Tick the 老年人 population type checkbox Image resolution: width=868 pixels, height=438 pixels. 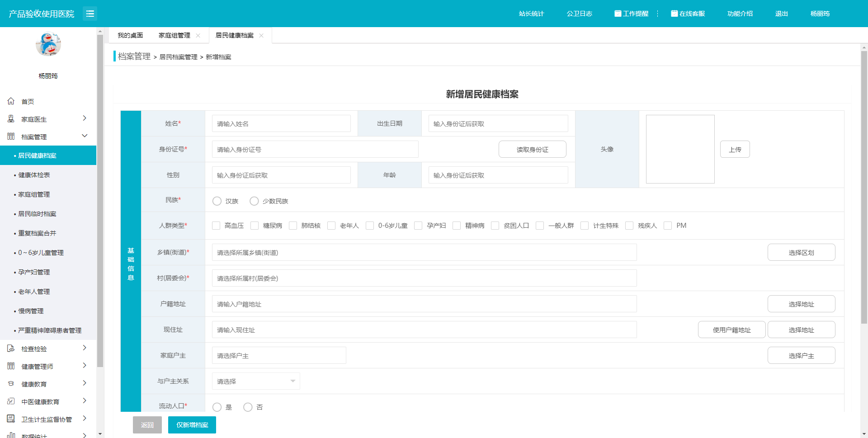pyautogui.click(x=331, y=226)
